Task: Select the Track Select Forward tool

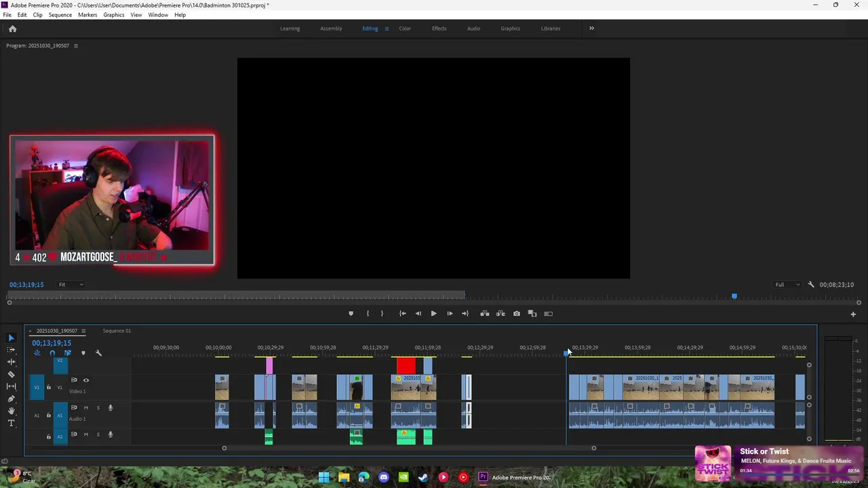Action: pos(11,350)
